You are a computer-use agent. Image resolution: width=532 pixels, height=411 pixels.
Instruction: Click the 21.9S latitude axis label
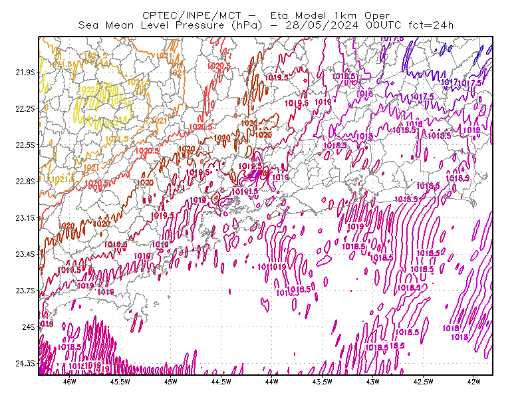[x=25, y=72]
